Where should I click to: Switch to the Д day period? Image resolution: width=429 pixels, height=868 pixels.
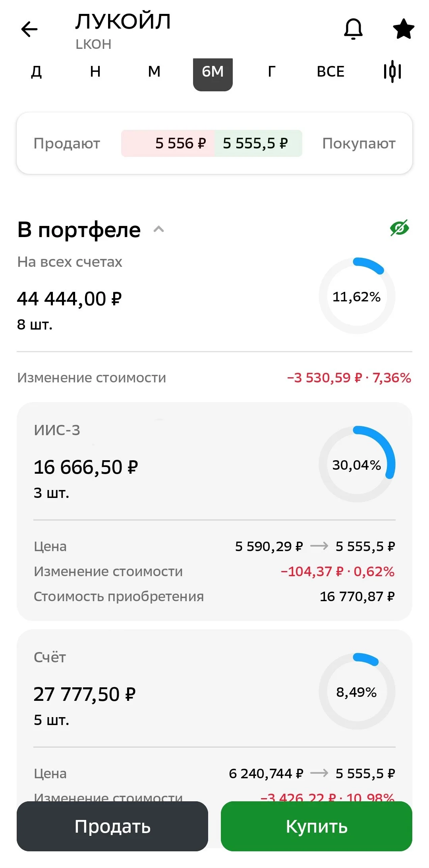tap(37, 72)
